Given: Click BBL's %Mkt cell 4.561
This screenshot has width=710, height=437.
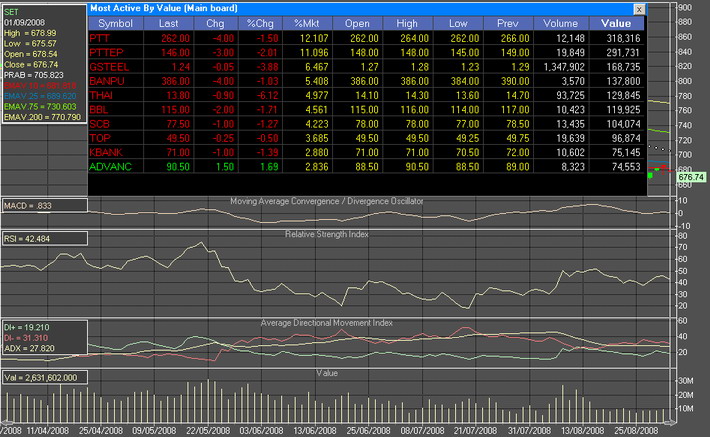Looking at the screenshot, I should 317,110.
